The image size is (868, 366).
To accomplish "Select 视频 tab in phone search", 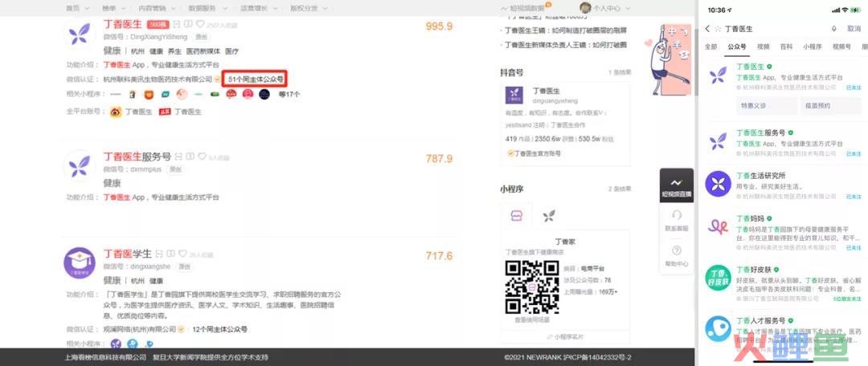I will coord(764,47).
